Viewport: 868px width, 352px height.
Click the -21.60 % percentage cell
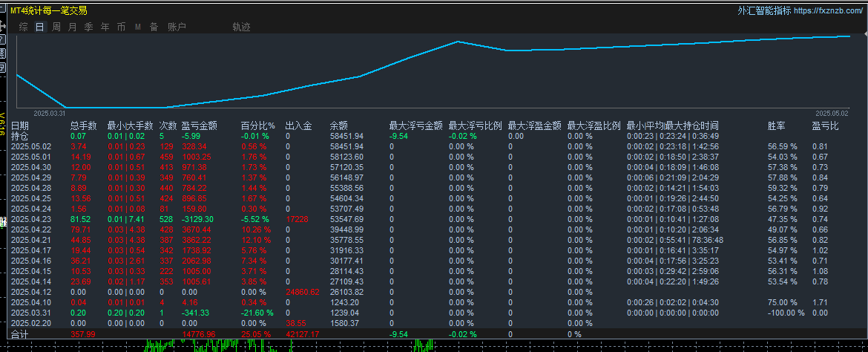tap(257, 313)
